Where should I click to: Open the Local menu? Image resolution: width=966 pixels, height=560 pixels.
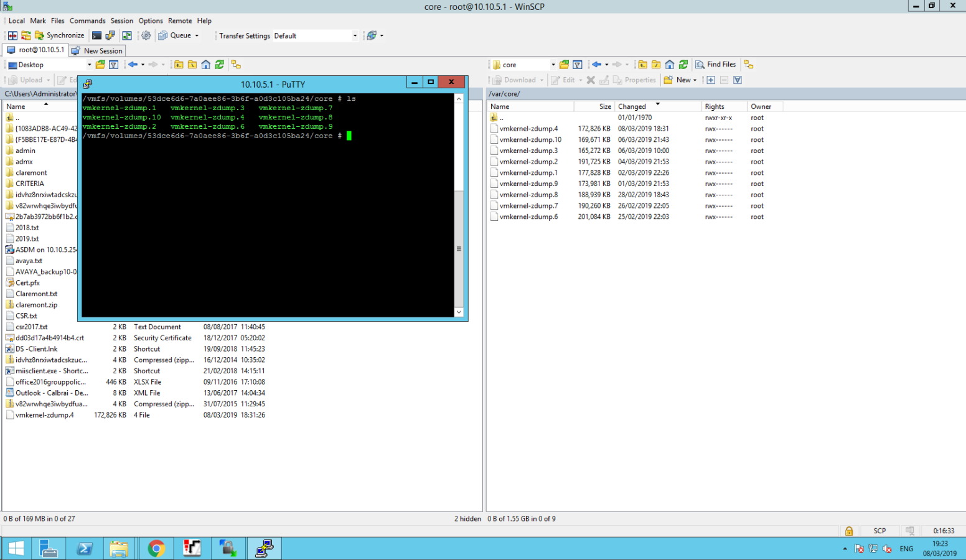click(x=17, y=21)
